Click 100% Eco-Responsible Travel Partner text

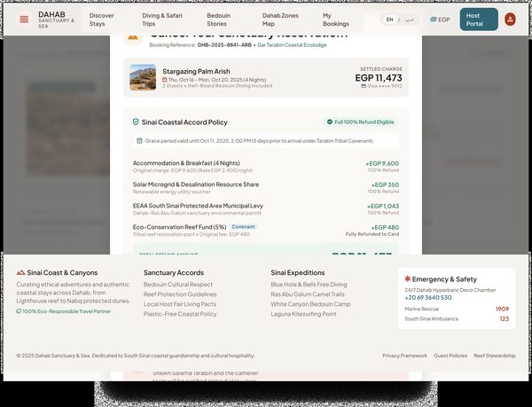66,311
